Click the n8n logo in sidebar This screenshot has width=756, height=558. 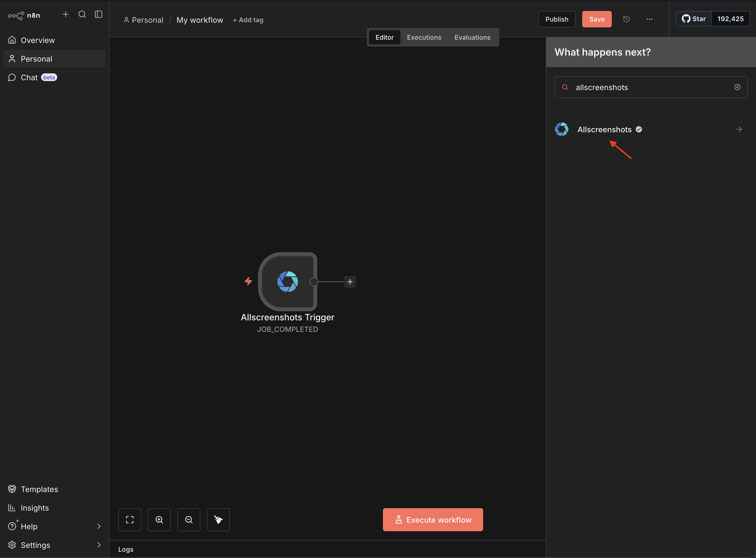pyautogui.click(x=24, y=16)
